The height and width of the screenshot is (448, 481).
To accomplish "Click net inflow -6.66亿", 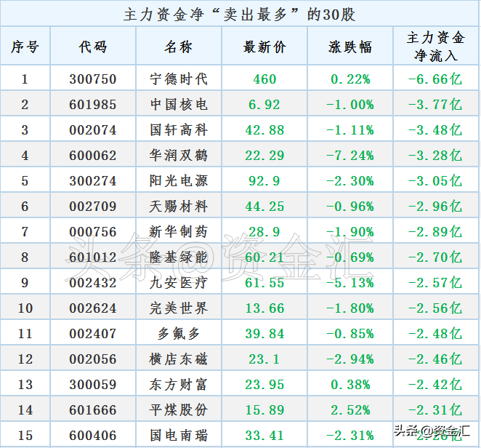I will pyautogui.click(x=435, y=79).
